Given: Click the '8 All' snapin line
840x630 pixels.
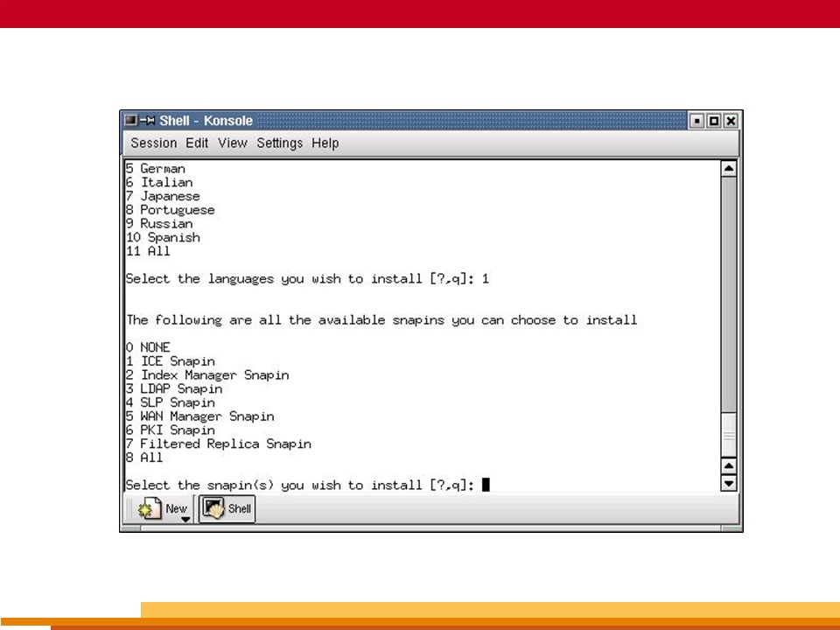Looking at the screenshot, I should coord(144,458).
